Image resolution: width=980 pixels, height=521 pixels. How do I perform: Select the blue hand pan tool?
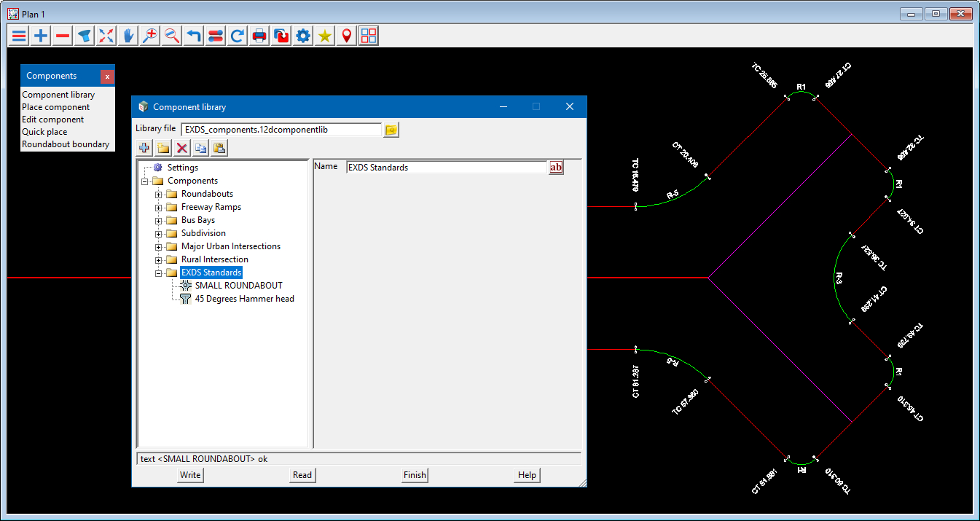point(128,36)
